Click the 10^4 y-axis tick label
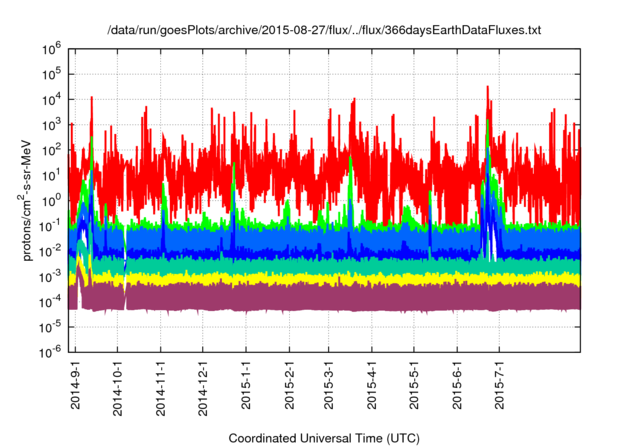The width and height of the screenshot is (640, 448). click(x=51, y=100)
